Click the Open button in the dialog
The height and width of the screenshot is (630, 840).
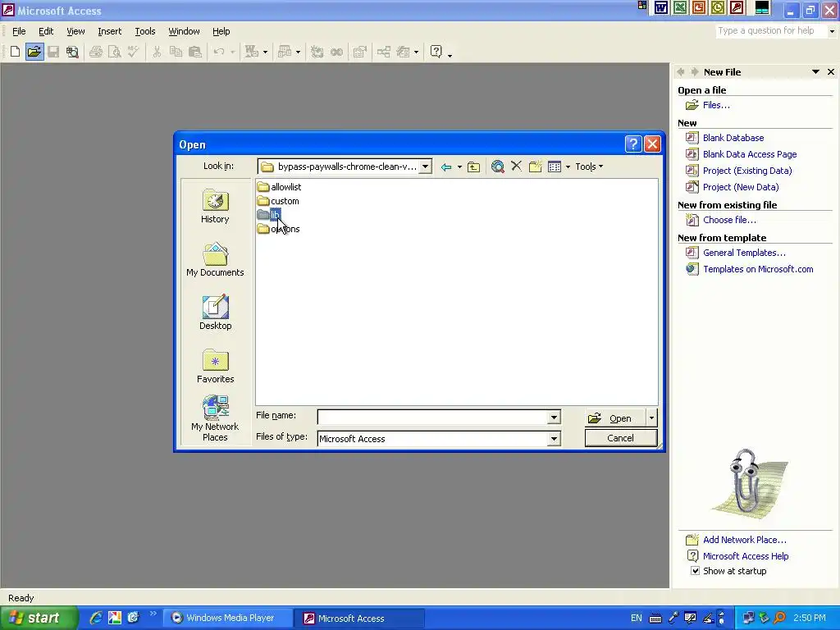(x=615, y=418)
